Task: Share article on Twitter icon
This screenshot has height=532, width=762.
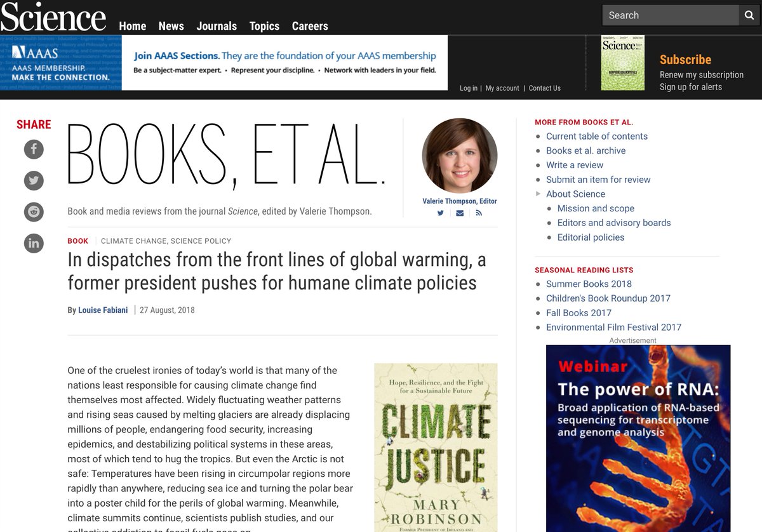Action: point(34,181)
